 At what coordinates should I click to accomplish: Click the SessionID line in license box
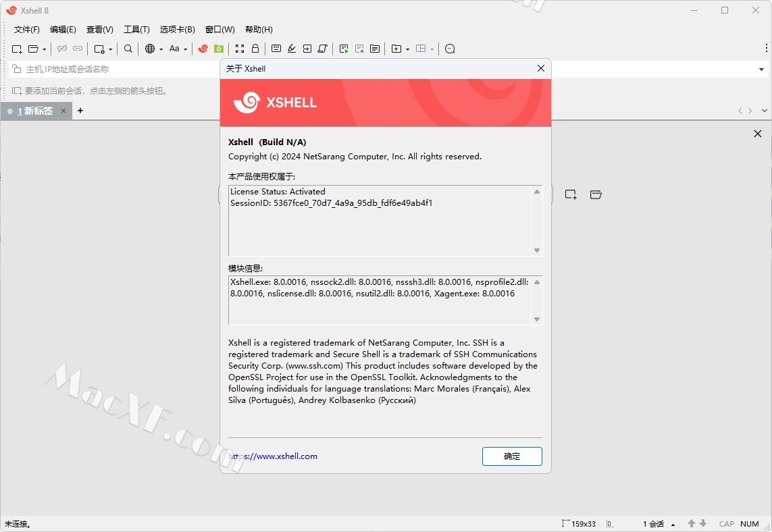coord(332,203)
